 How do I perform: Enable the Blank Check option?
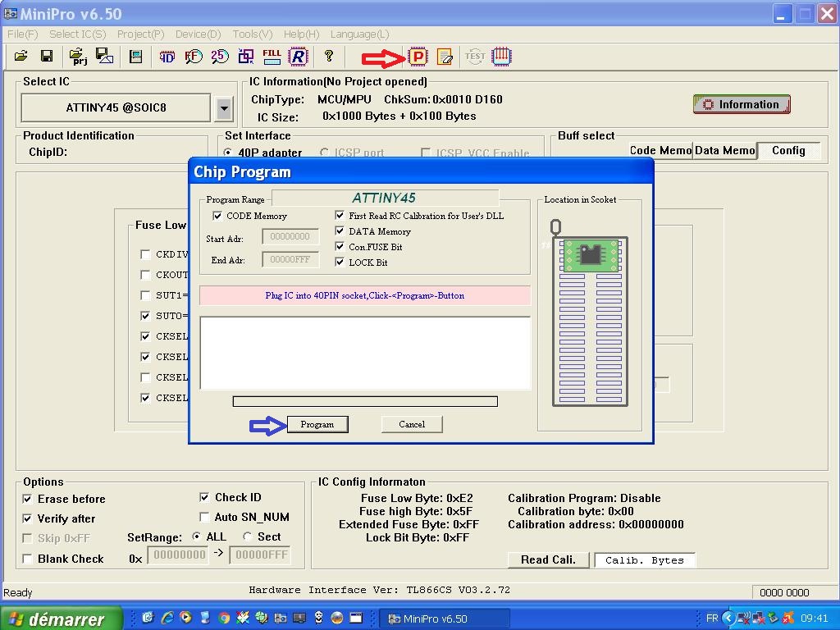pyautogui.click(x=27, y=559)
